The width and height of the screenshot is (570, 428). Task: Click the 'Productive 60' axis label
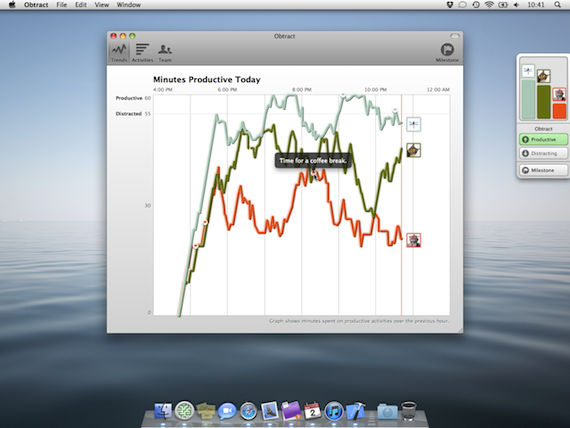click(x=133, y=98)
